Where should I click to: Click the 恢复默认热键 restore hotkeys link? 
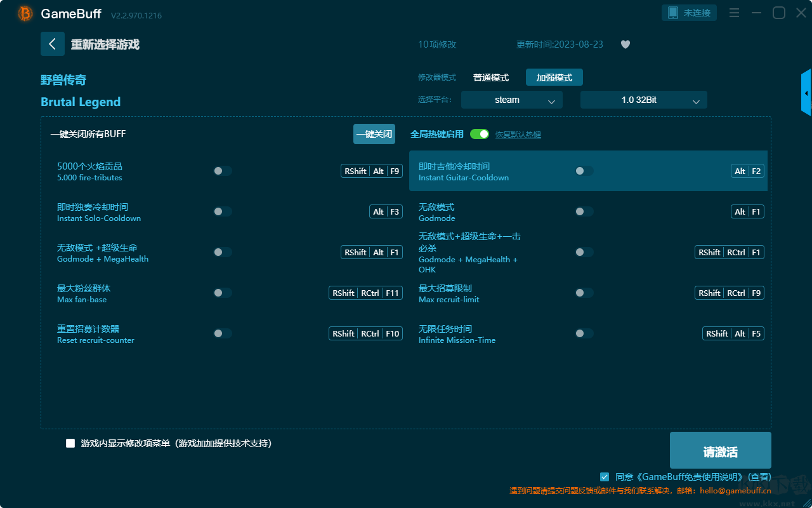click(x=518, y=135)
